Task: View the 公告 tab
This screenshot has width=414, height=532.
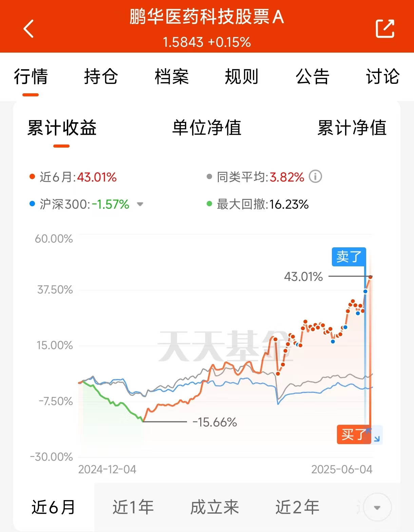Action: [312, 76]
